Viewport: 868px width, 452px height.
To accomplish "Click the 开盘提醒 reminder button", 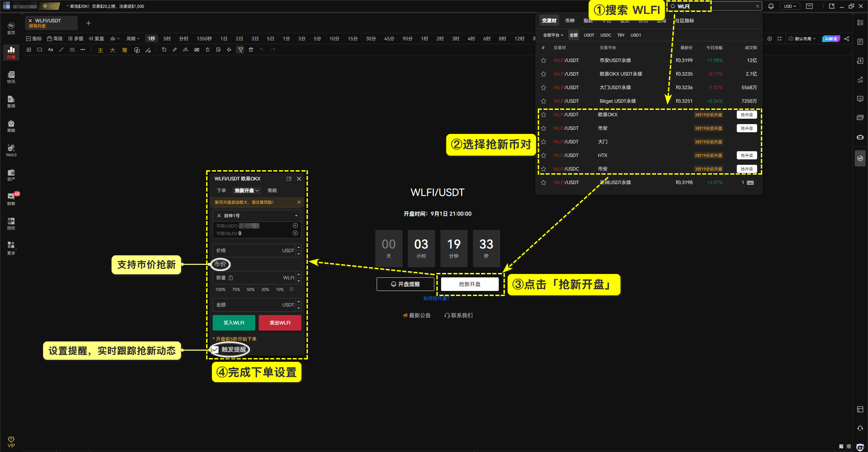I will (x=405, y=284).
